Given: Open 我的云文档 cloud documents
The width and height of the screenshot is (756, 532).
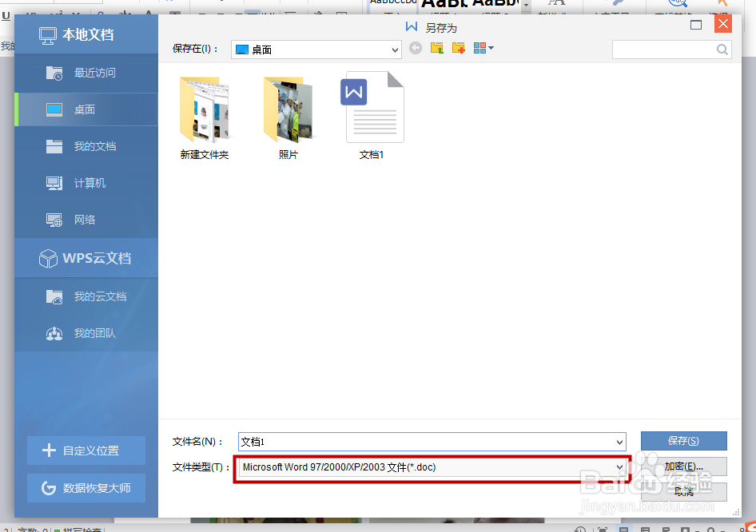Looking at the screenshot, I should click(x=86, y=296).
